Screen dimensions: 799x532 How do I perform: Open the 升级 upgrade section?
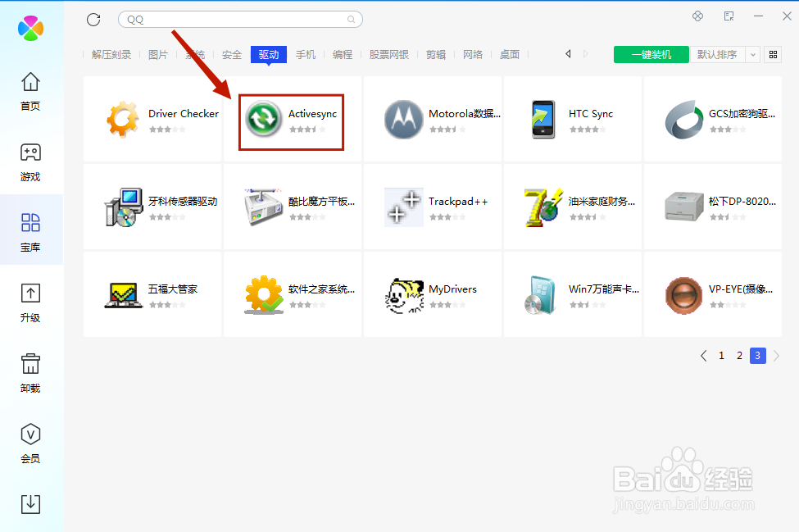[30, 302]
